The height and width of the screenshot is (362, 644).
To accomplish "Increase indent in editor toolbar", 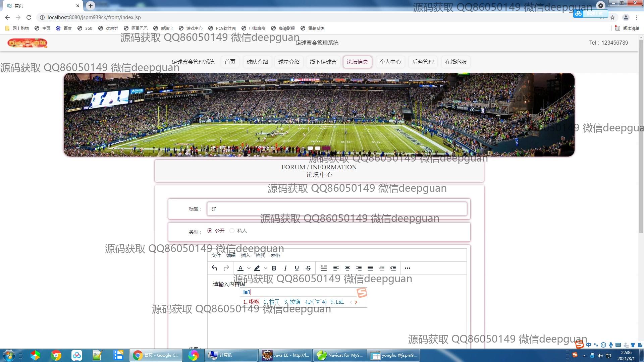I will (x=393, y=268).
